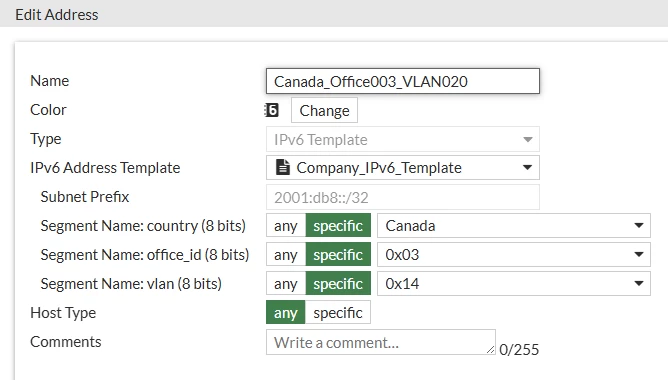Click the Segment Name: country label
The width and height of the screenshot is (668, 380).
[x=143, y=225]
